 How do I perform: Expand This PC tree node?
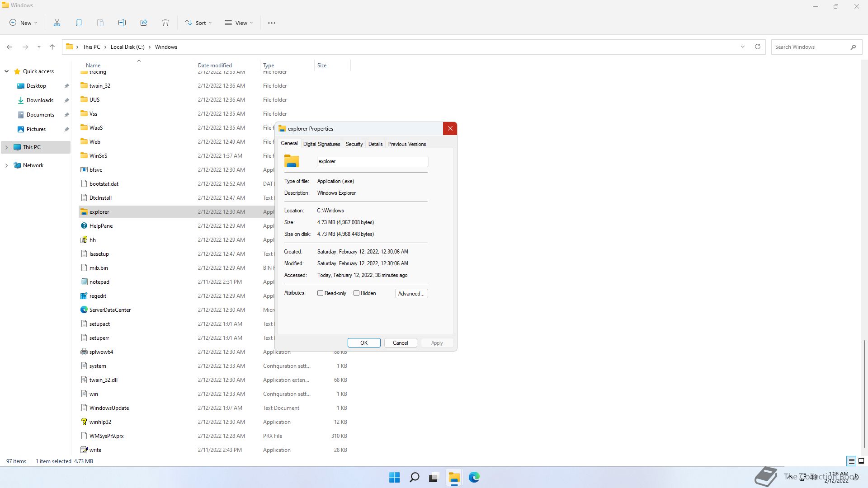coord(7,147)
